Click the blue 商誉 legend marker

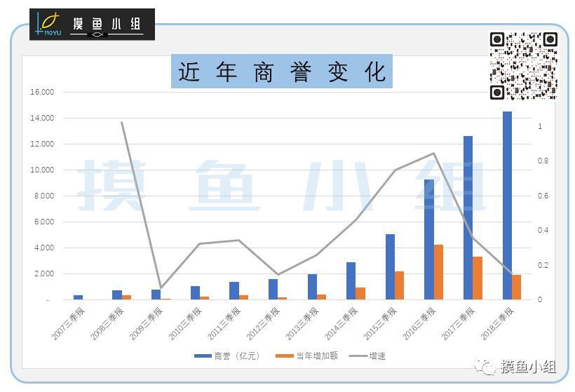tap(204, 356)
